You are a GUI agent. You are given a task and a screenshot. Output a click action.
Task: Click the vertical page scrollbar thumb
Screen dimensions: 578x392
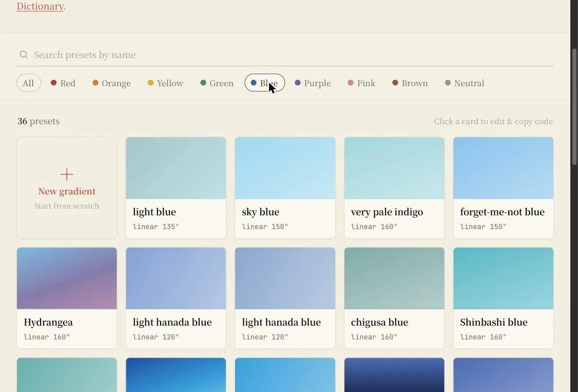[x=574, y=107]
